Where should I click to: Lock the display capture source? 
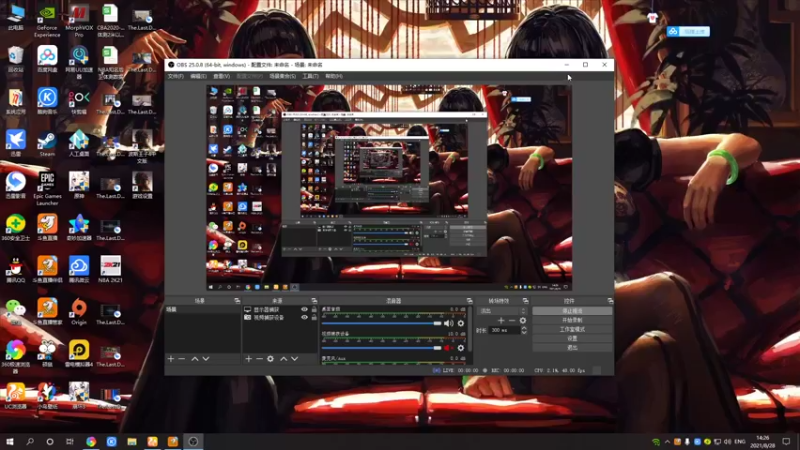click(x=314, y=310)
